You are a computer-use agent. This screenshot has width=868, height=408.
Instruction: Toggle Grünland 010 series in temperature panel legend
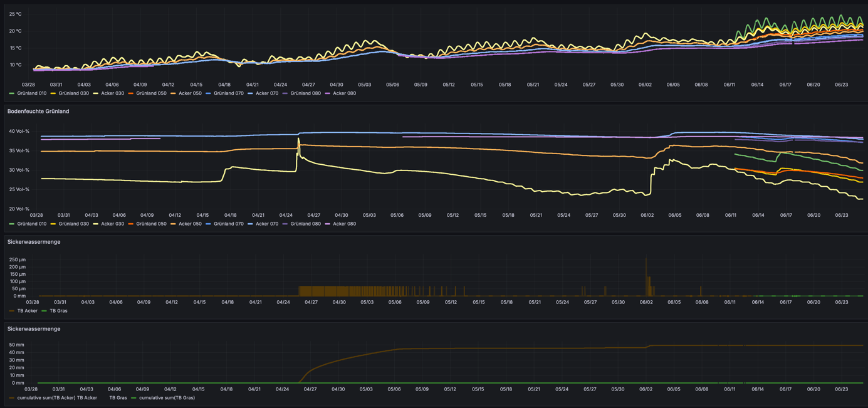click(31, 93)
